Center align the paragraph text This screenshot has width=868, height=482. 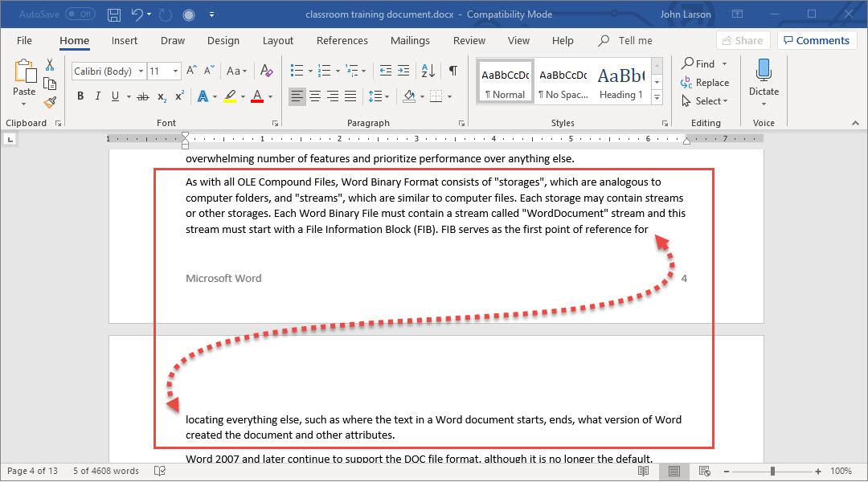coord(315,96)
